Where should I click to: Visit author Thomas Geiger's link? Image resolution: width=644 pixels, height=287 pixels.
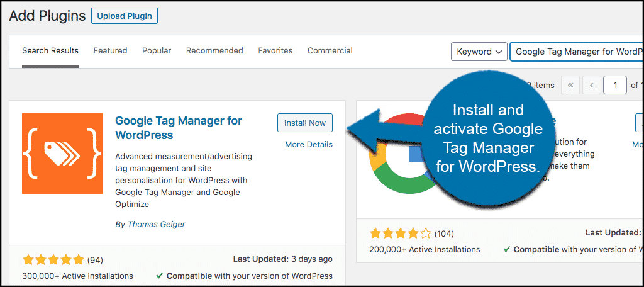156,225
